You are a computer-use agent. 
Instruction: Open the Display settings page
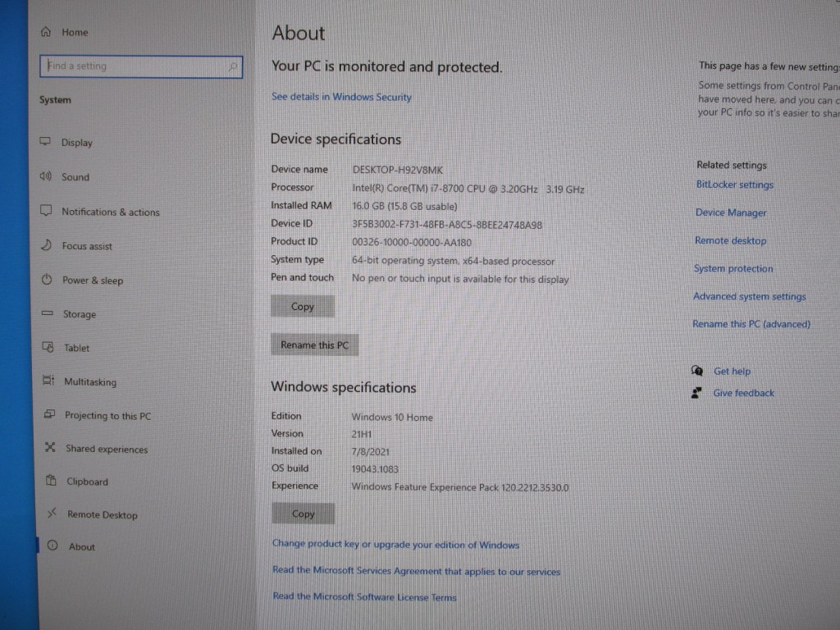(x=76, y=143)
